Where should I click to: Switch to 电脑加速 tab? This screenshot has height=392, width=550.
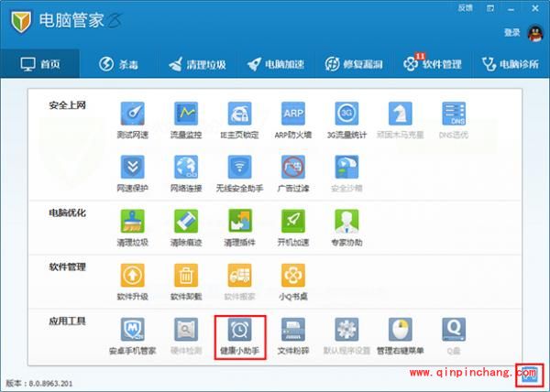[x=275, y=64]
